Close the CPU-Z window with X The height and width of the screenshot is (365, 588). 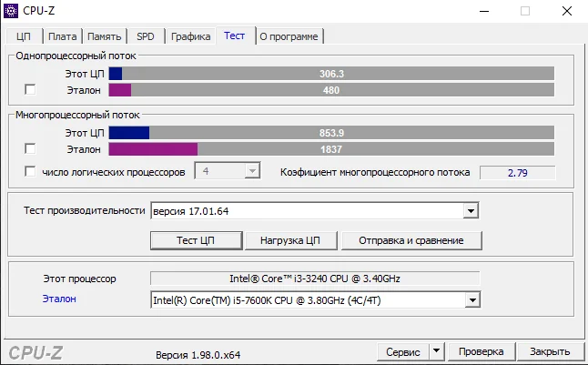click(567, 11)
